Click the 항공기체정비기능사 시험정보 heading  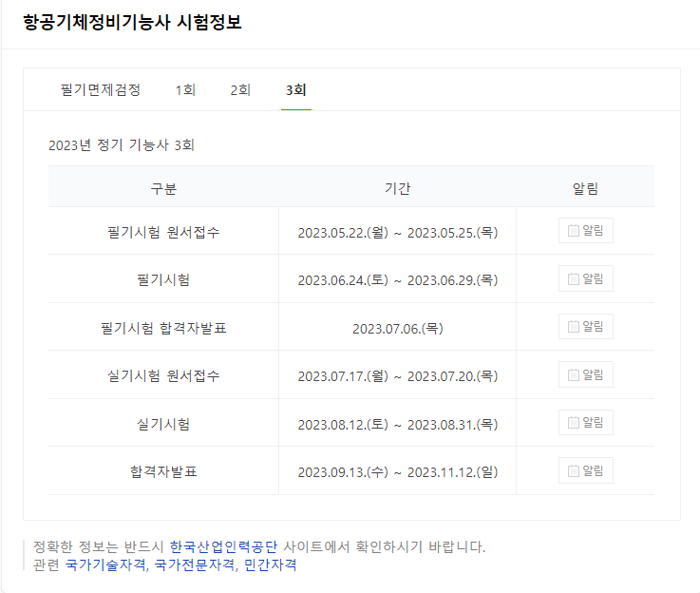tap(132, 22)
